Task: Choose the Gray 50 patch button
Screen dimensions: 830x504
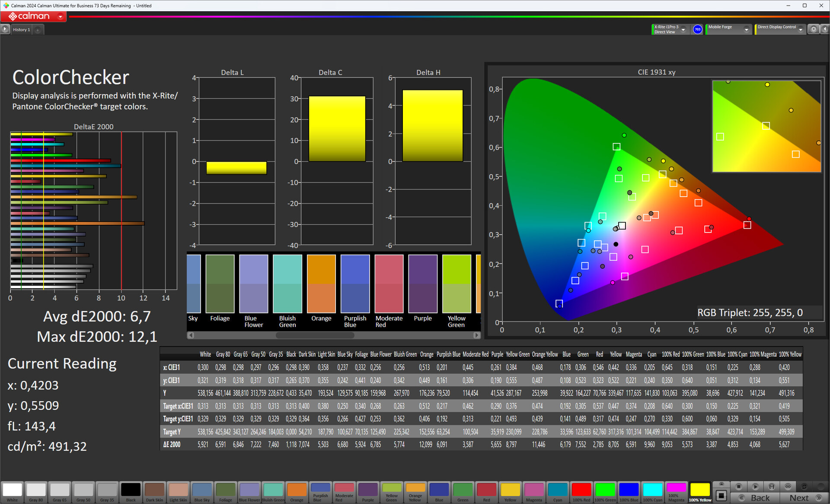Action: coord(83,492)
